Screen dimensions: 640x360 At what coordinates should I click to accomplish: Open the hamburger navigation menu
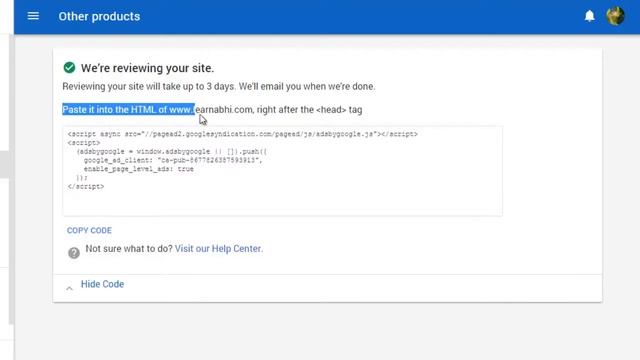(33, 16)
